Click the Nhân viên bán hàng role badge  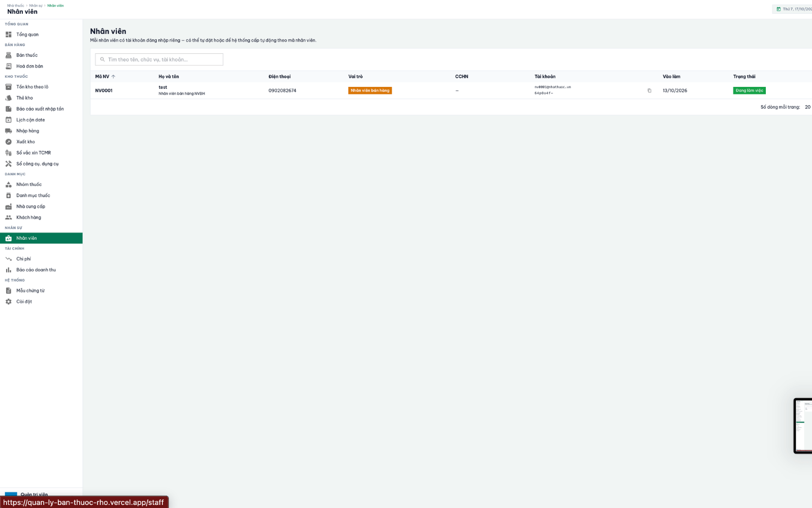coord(370,90)
